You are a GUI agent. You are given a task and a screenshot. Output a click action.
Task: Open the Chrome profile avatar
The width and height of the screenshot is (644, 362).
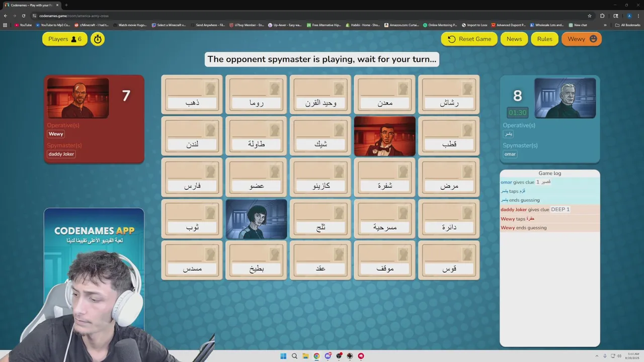pyautogui.click(x=629, y=16)
